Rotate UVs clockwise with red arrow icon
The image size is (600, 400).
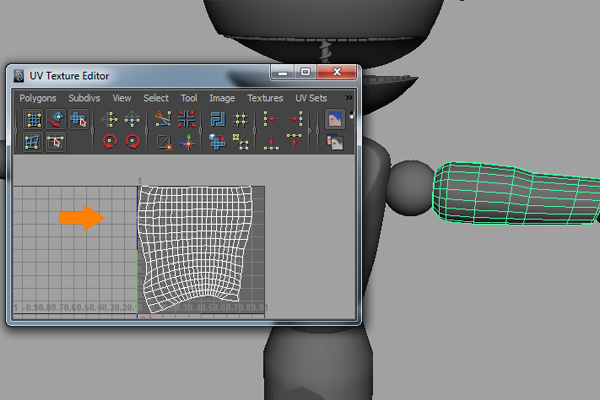pyautogui.click(x=132, y=143)
